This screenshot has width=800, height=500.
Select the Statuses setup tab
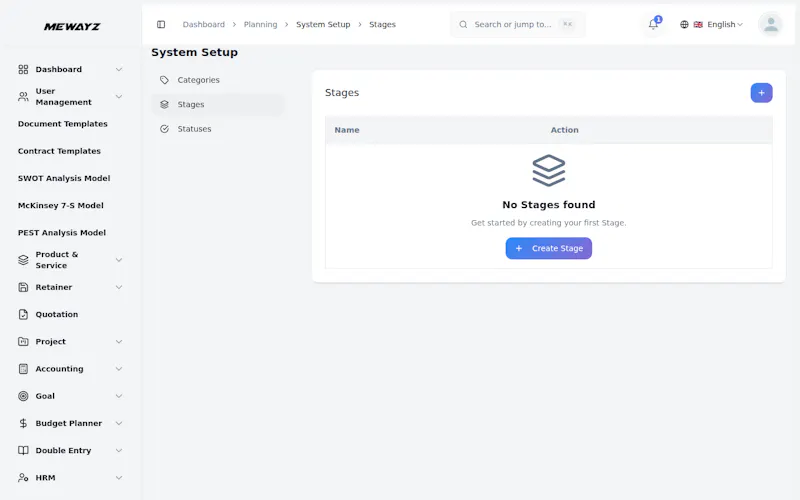click(218, 129)
